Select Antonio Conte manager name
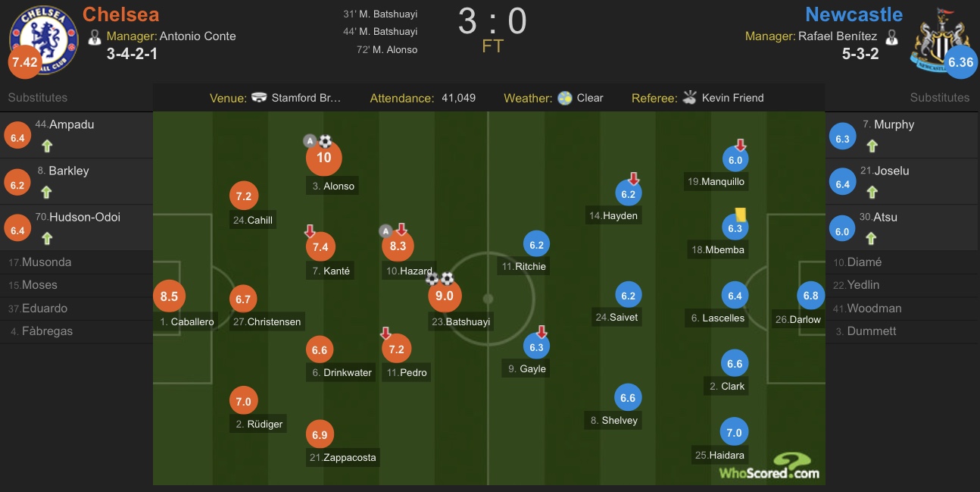Viewport: 980px width, 492px height. point(198,36)
